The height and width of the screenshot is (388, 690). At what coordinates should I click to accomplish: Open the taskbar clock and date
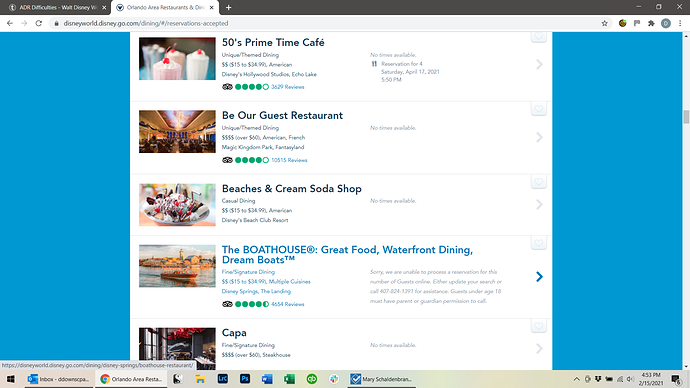(650, 379)
